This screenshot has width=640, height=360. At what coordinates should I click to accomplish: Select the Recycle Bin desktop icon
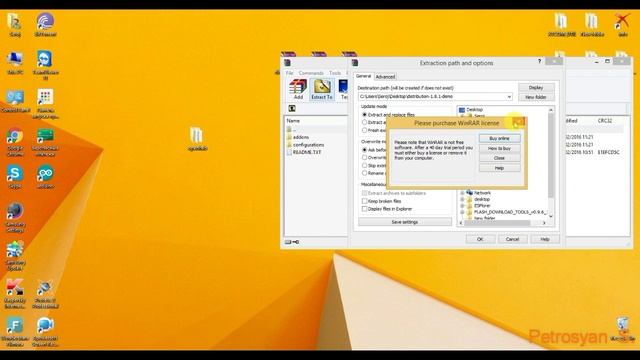[x=623, y=329]
